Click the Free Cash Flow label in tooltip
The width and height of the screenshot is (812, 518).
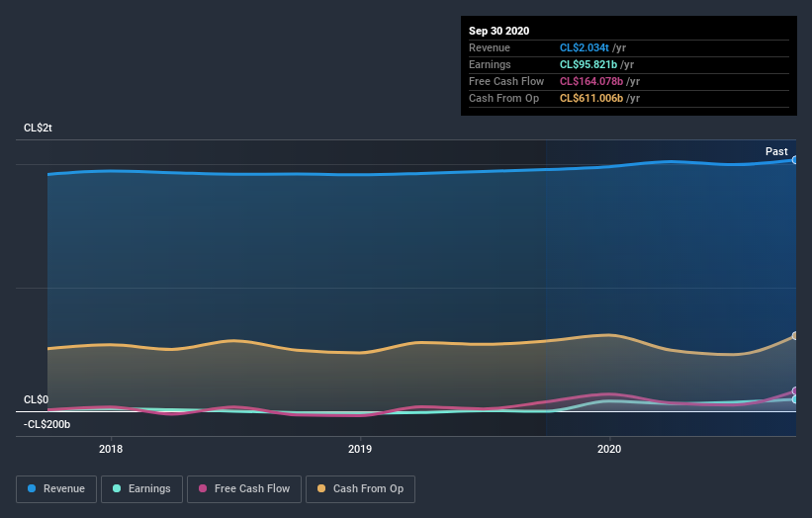coord(506,81)
